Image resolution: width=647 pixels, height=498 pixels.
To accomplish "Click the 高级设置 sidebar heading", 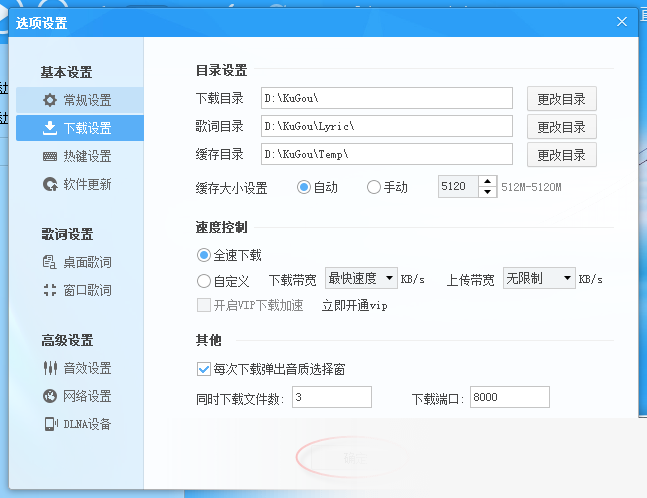I will [x=67, y=340].
